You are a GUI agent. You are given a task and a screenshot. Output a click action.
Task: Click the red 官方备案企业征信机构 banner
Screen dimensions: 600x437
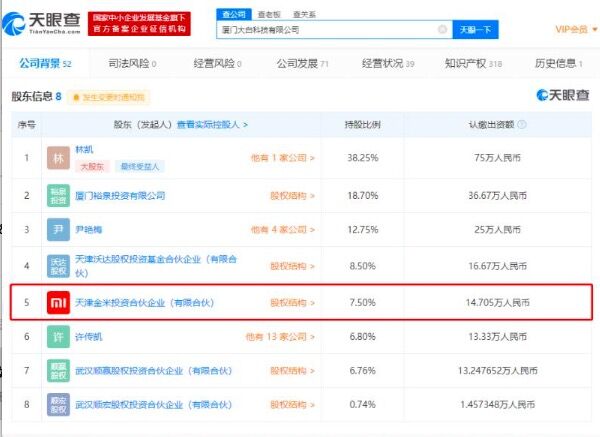(x=139, y=24)
